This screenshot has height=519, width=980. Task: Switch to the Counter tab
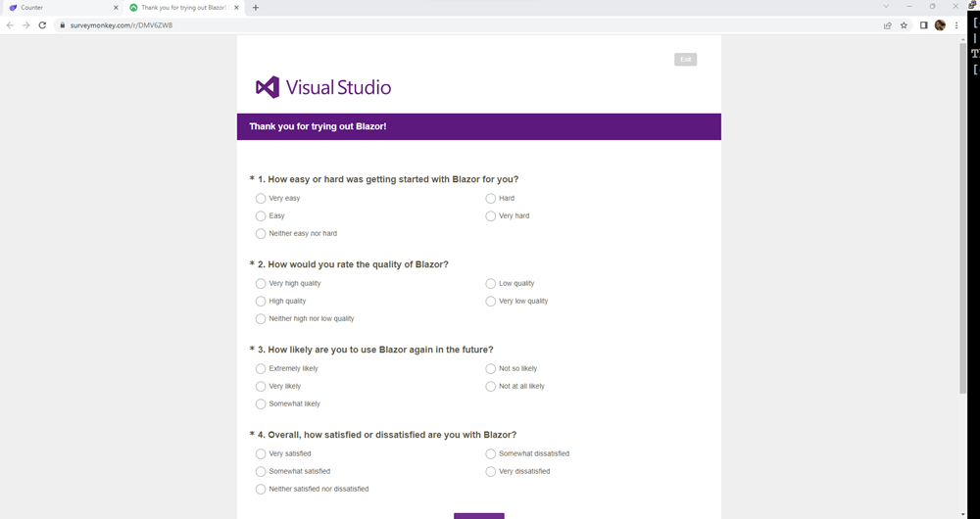62,8
